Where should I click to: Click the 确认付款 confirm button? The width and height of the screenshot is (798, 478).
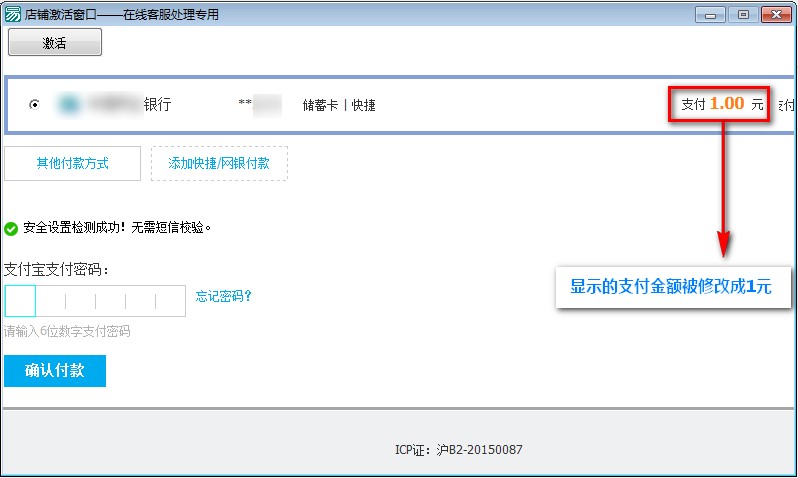55,371
